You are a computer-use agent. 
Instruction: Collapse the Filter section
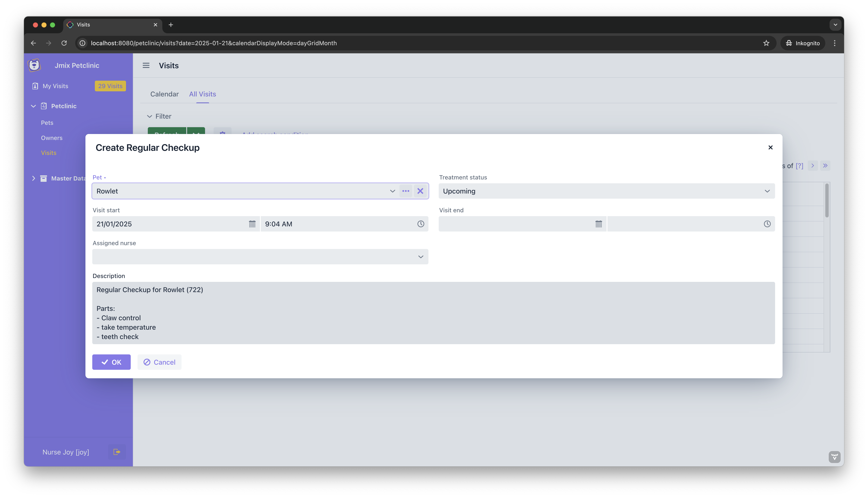click(x=150, y=116)
